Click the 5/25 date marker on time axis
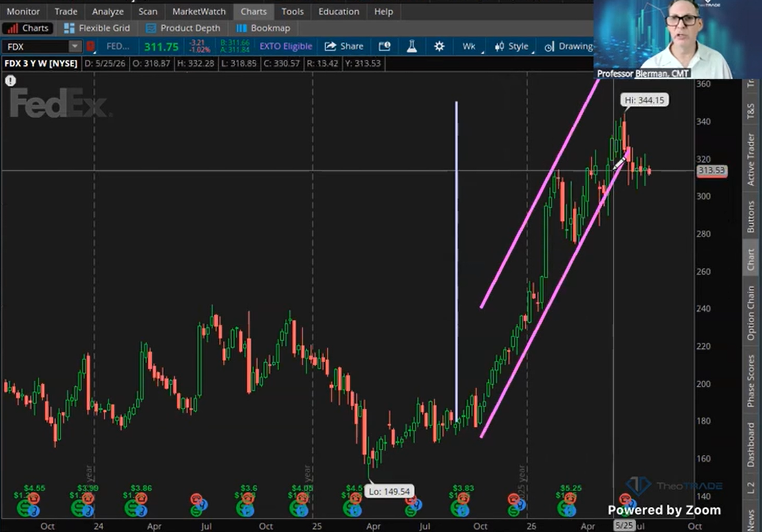The image size is (762, 532). (624, 526)
